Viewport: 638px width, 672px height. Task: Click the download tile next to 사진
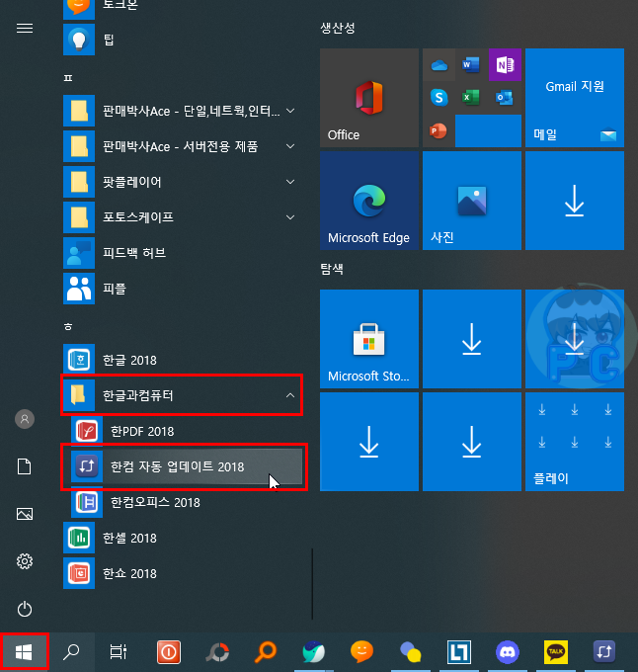(575, 201)
